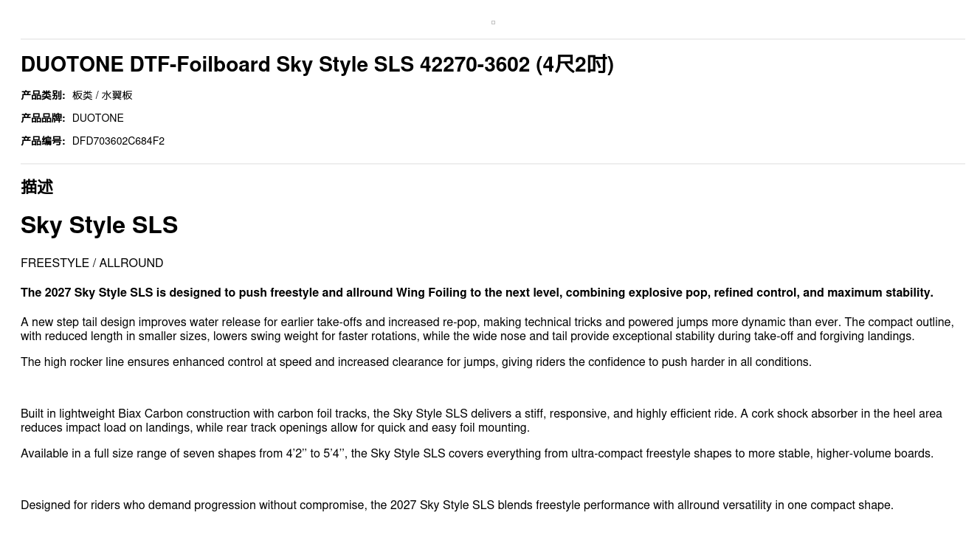The height and width of the screenshot is (546, 980).
Task: Click the sentence about high rocker line
Action: [x=416, y=362]
